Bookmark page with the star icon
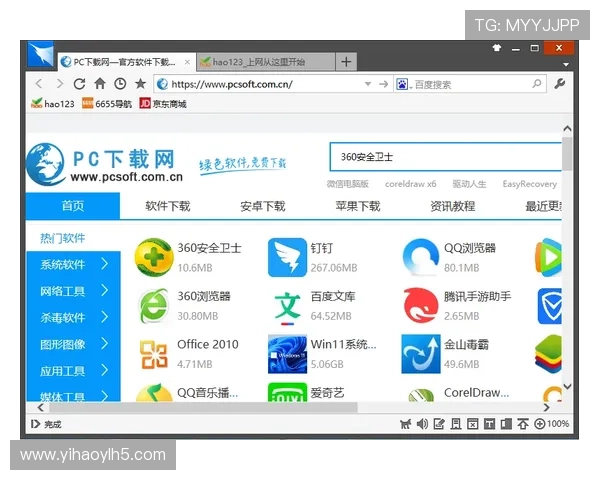This screenshot has height=480, width=600. coord(140,83)
